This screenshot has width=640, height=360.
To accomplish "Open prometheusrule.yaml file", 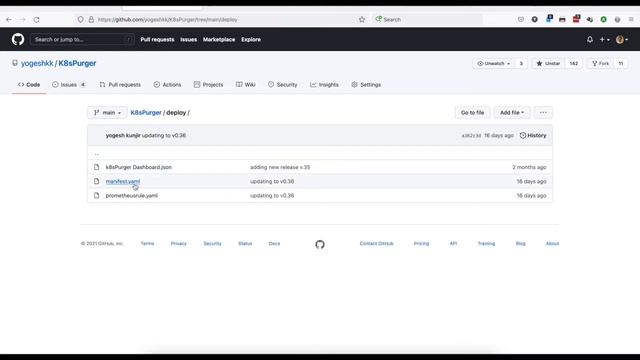I will click(132, 196).
